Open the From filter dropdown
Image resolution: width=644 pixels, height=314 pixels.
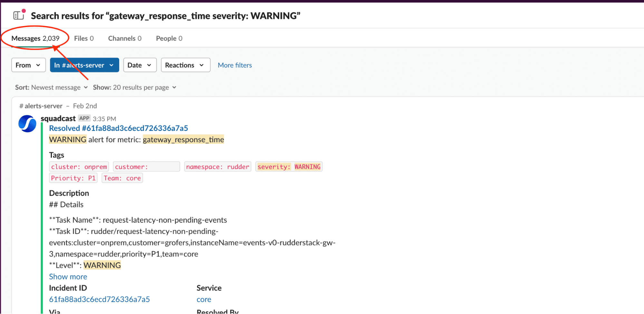[28, 65]
